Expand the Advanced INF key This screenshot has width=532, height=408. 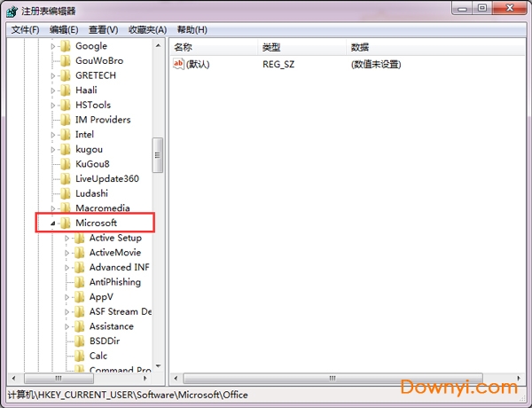click(x=66, y=268)
